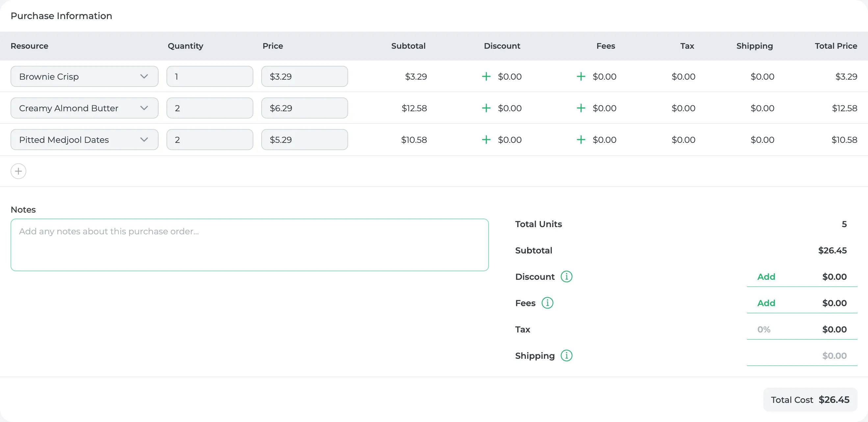Click the Shipping column header
The height and width of the screenshot is (422, 868).
pyautogui.click(x=754, y=46)
